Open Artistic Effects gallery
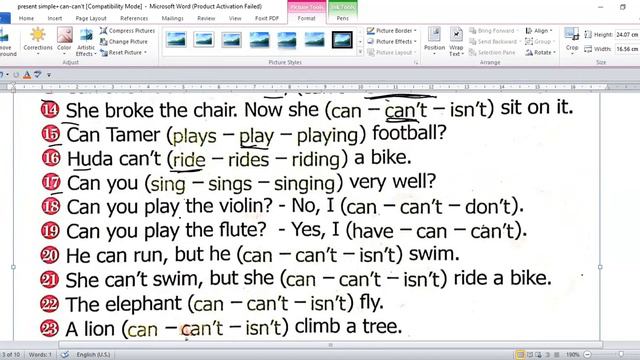Image resolution: width=640 pixels, height=360 pixels. 86,42
